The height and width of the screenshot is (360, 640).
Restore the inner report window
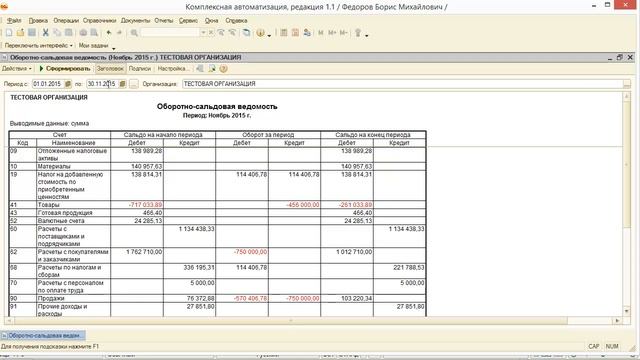point(620,58)
